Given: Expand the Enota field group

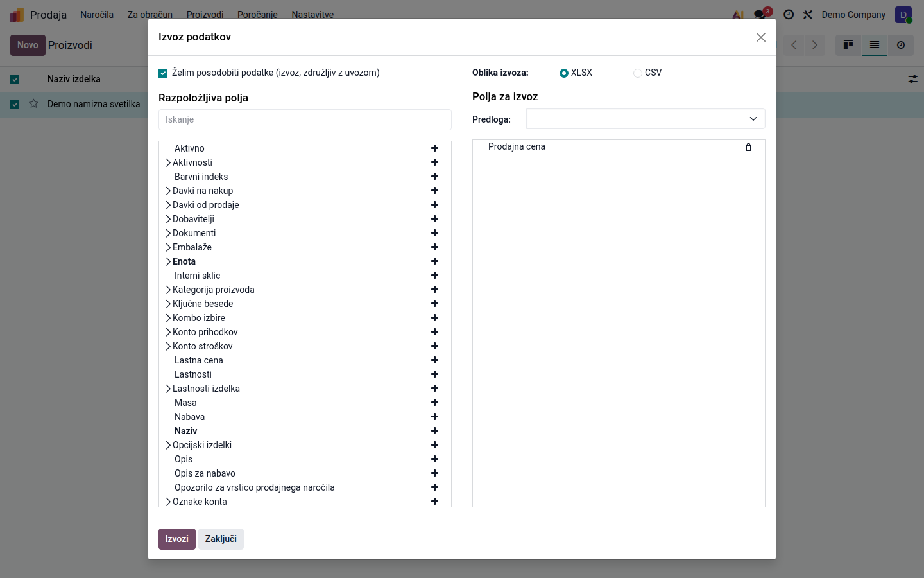Looking at the screenshot, I should tap(168, 261).
